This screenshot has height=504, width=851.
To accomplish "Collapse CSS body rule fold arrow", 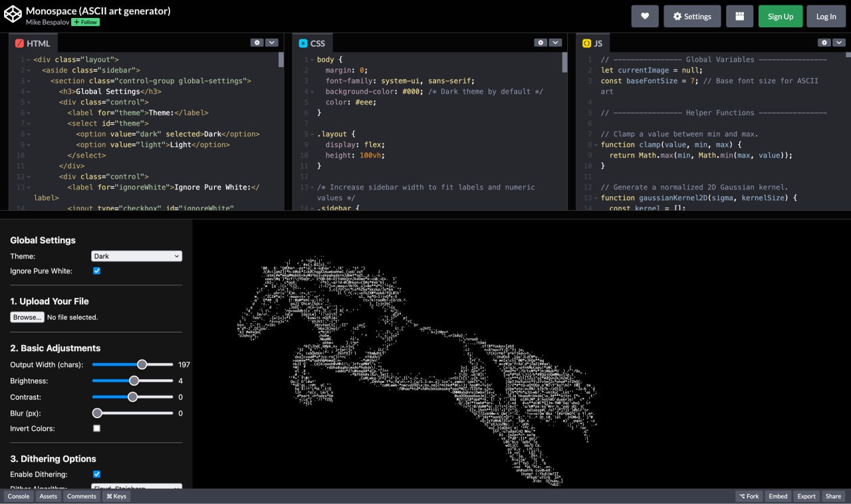I will tap(312, 60).
